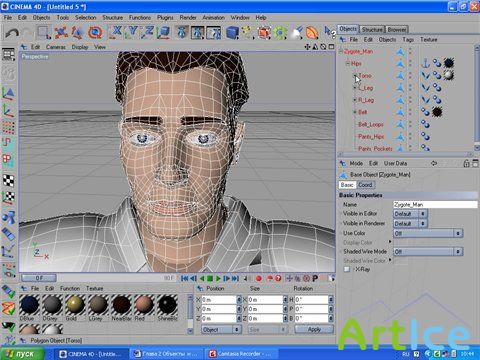Open the NURBS objects icon
The image size is (480, 360).
tap(264, 32)
